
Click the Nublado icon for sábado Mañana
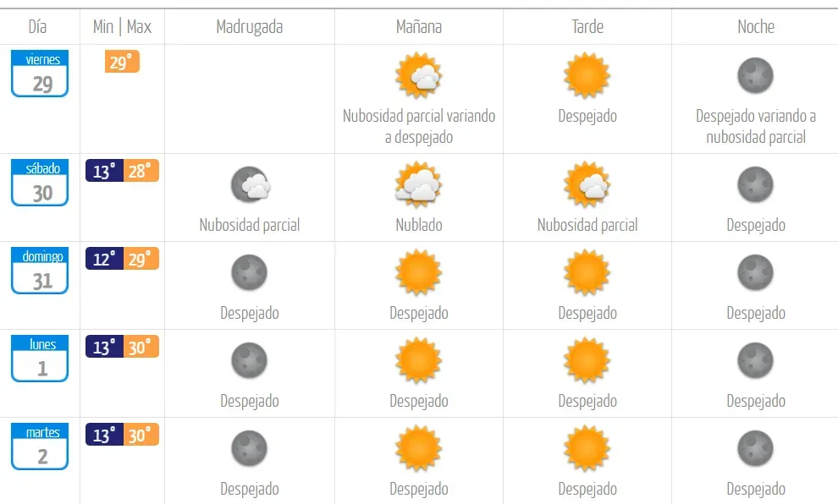pos(418,185)
